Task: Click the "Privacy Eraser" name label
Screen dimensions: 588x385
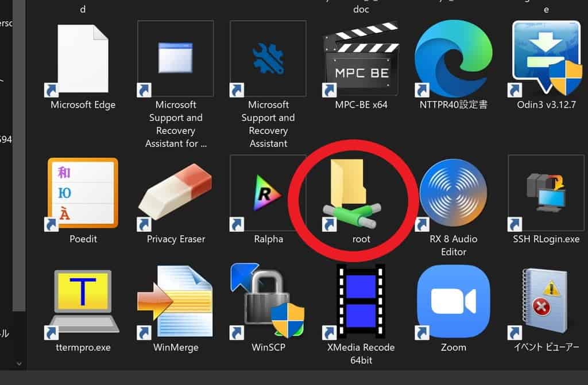Action: point(176,239)
